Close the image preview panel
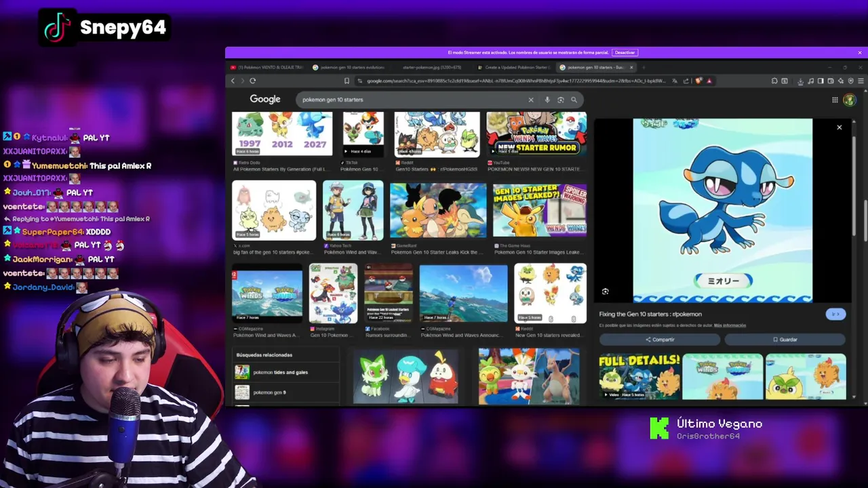This screenshot has width=868, height=488. pyautogui.click(x=839, y=127)
